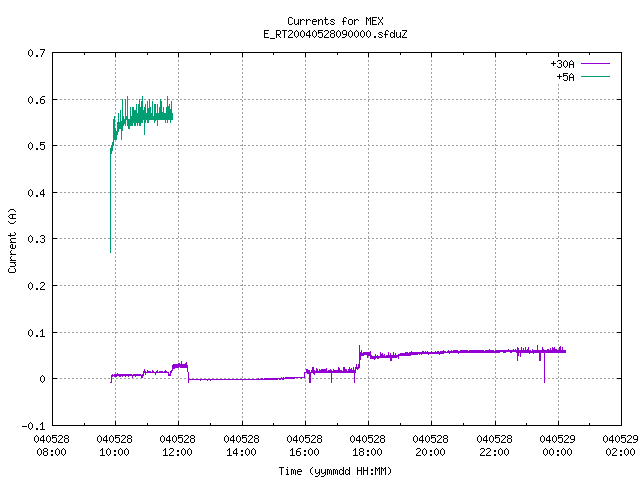This screenshot has width=640, height=480.
Task: Click the purple downward spike before 00:00
Action: click(544, 367)
